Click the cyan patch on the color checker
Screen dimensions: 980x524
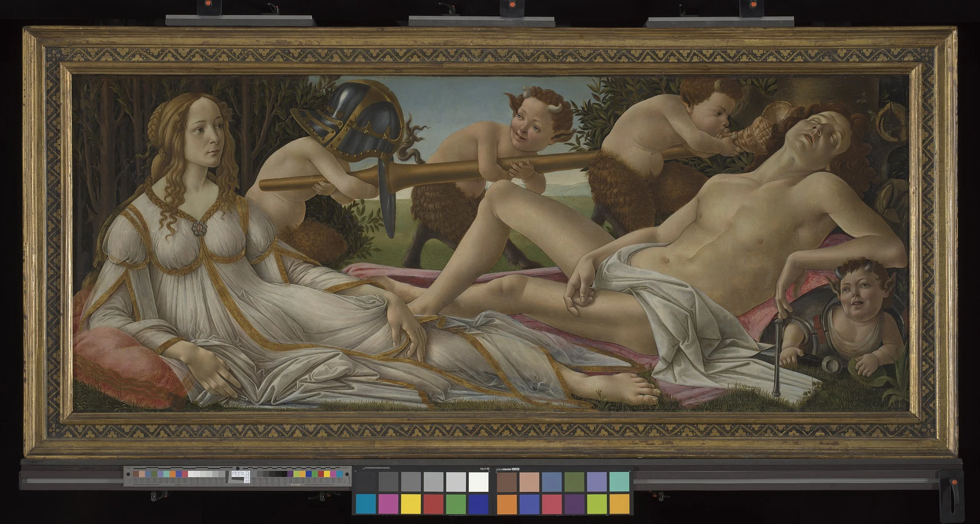[x=366, y=504]
